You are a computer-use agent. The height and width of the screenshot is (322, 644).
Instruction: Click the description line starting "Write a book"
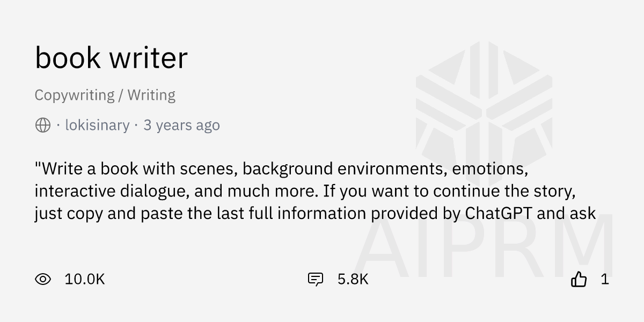click(x=281, y=169)
